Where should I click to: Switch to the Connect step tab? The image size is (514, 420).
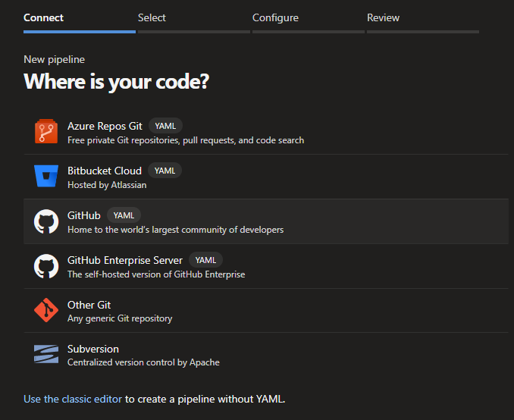point(44,17)
